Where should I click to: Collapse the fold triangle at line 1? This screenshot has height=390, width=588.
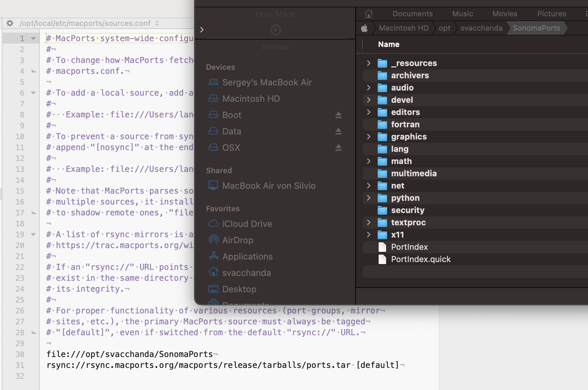coord(33,38)
